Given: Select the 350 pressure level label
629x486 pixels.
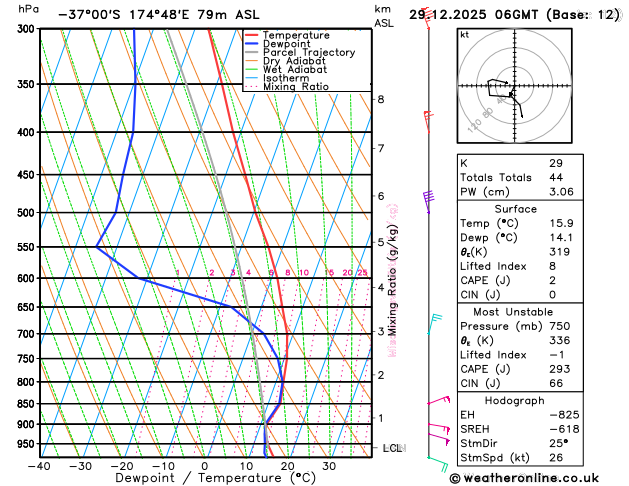Looking at the screenshot, I should 28,84.
